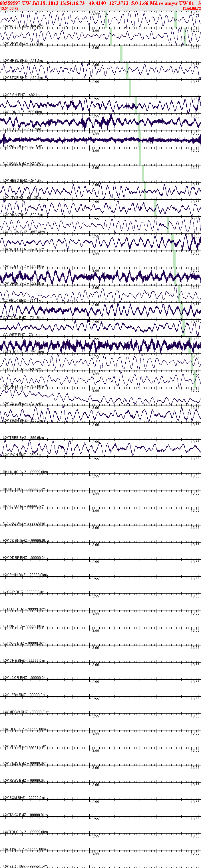Select the CC WIFE BHZ station label
The width and height of the screenshot is (201, 868).
23,335
